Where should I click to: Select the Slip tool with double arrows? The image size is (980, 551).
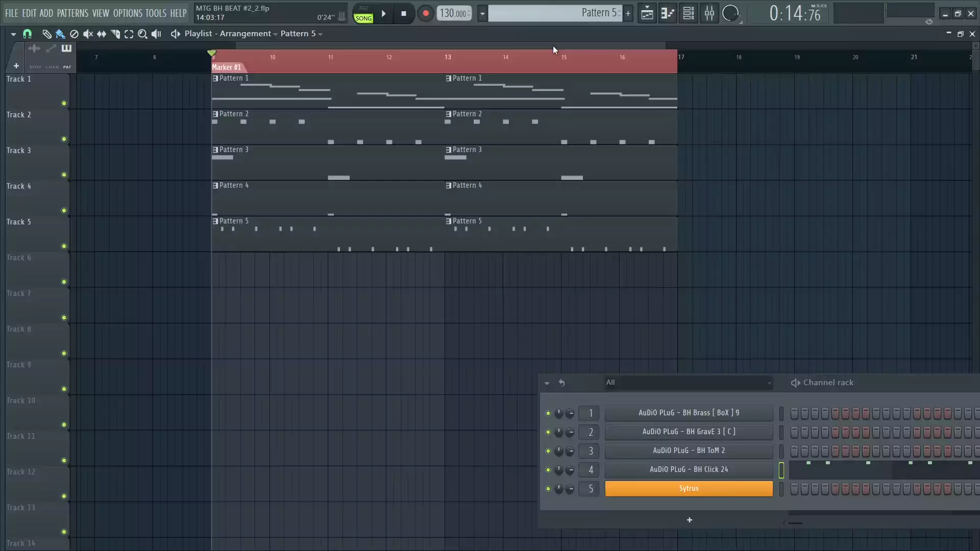click(102, 34)
